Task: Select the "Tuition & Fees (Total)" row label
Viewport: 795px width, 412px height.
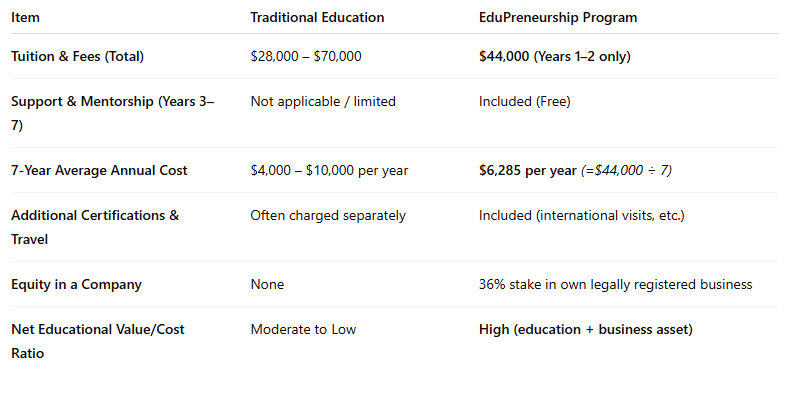Action: (x=77, y=56)
